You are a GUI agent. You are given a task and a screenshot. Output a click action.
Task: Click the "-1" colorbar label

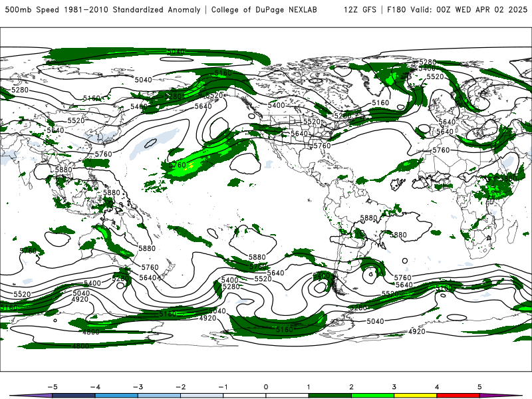pos(223,387)
